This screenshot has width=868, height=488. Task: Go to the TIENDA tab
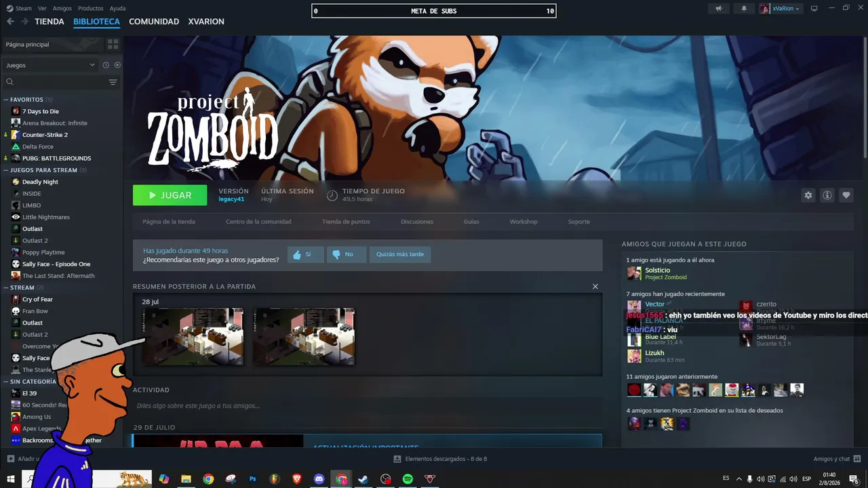pyautogui.click(x=50, y=22)
